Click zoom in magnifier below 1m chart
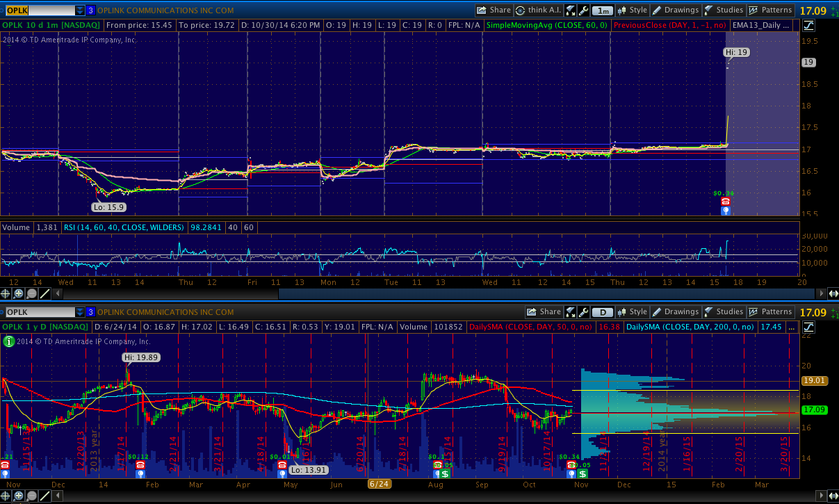The height and width of the screenshot is (504, 839). point(19,293)
